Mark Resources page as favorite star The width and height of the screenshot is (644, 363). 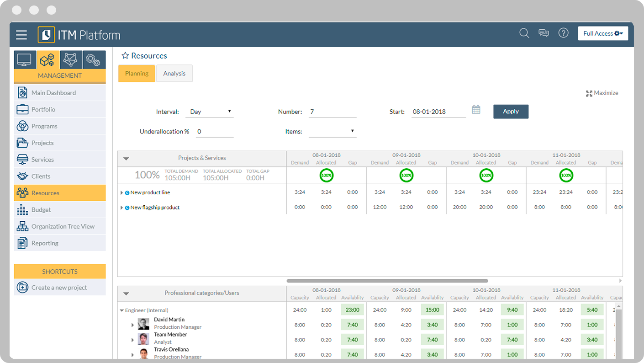click(125, 56)
